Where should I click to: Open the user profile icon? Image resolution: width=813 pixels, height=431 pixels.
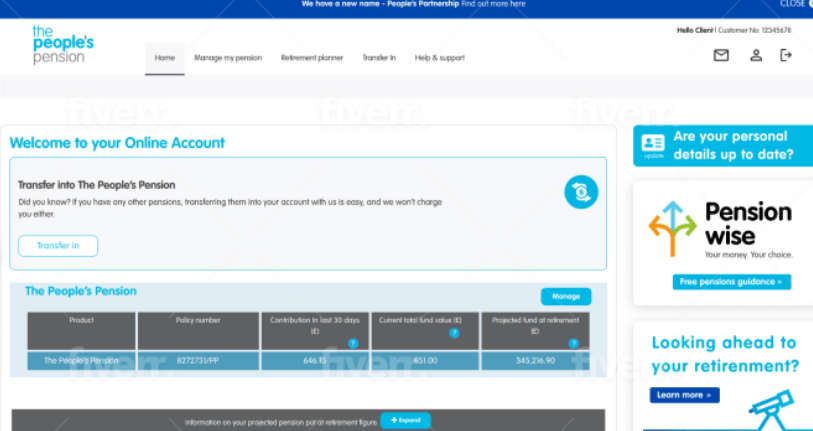tap(756, 55)
